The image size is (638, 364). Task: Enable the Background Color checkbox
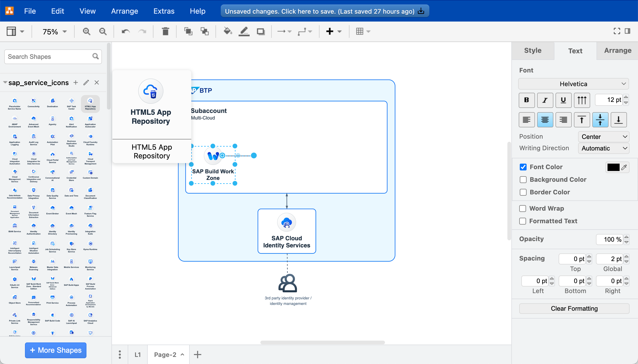(x=523, y=180)
